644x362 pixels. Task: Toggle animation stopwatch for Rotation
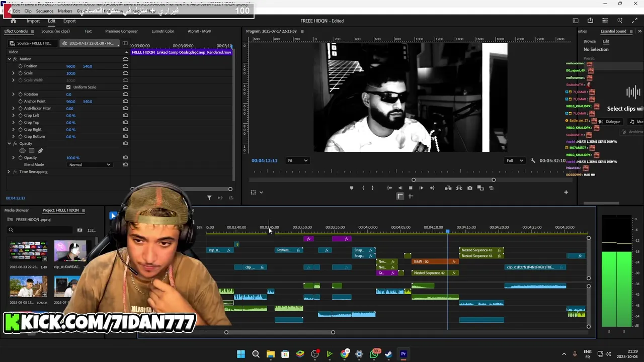[x=20, y=94]
